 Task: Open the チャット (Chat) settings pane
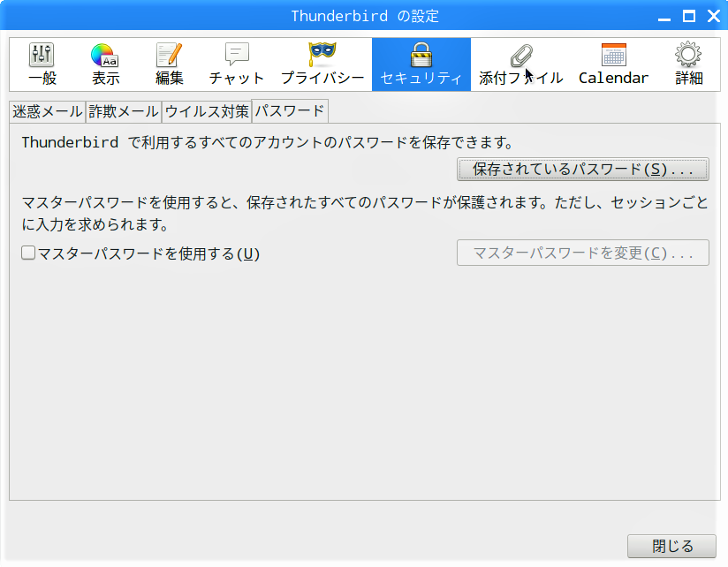point(236,64)
